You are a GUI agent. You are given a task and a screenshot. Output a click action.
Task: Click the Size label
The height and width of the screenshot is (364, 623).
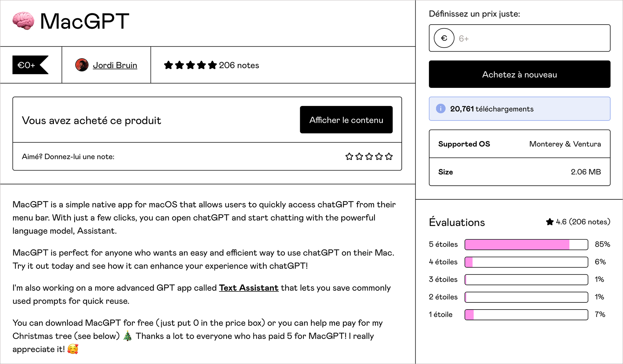point(446,172)
